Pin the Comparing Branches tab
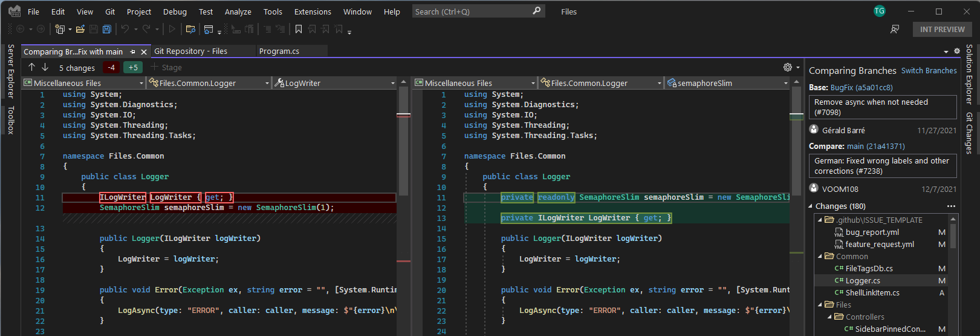Viewport: 980px width, 336px height. [x=132, y=52]
